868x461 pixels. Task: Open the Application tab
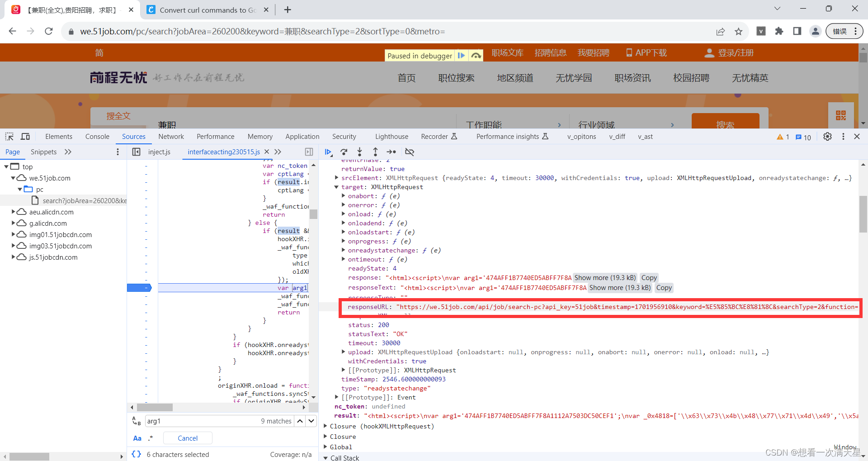pos(302,137)
